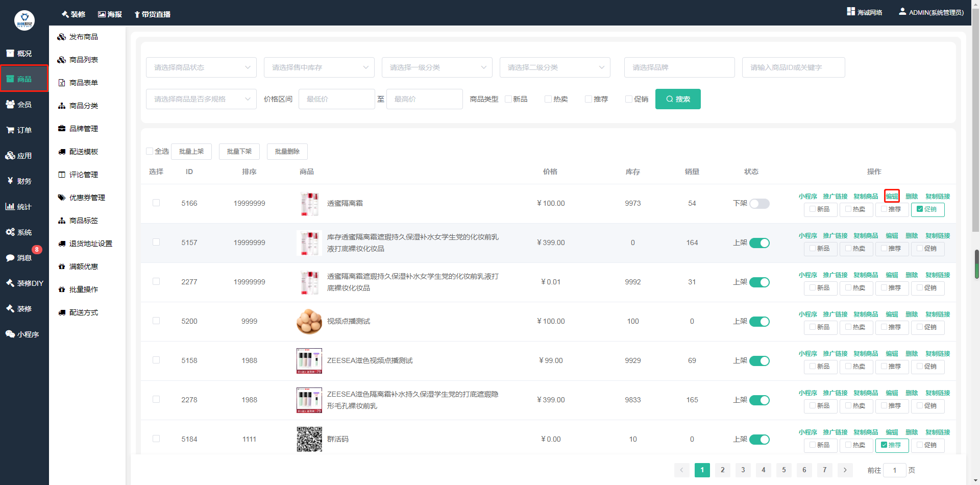Click the green 搜索 button
Image resolution: width=980 pixels, height=485 pixels.
click(677, 99)
